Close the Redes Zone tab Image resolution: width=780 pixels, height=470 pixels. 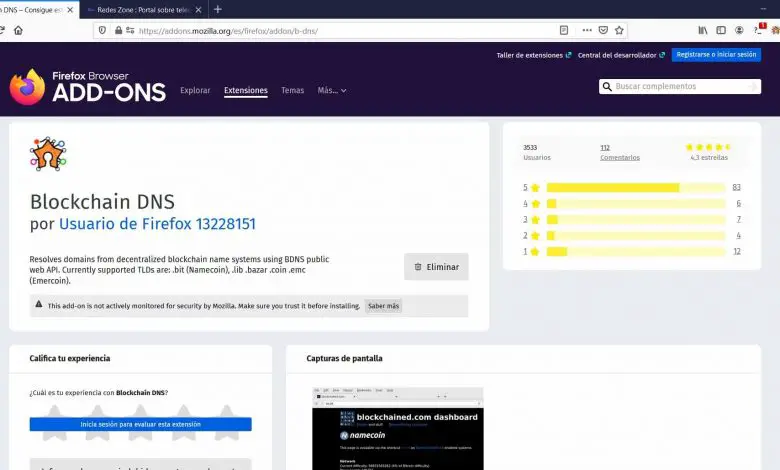(198, 9)
